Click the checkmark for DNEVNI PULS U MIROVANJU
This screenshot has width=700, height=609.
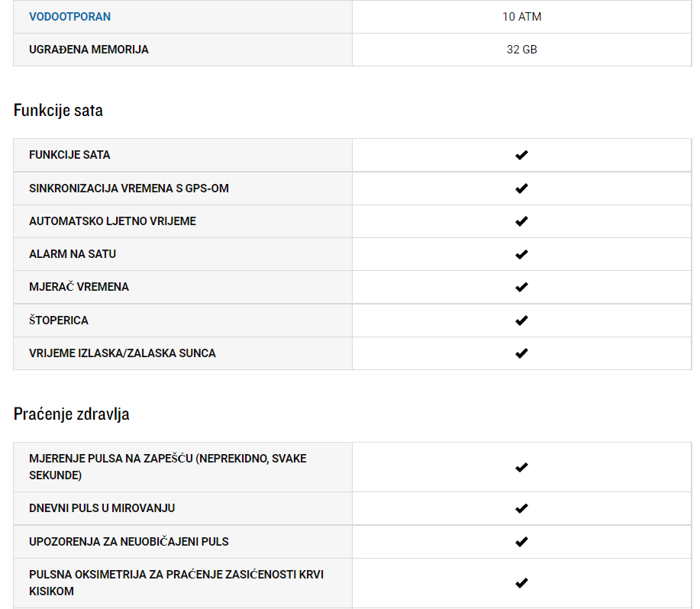521,508
